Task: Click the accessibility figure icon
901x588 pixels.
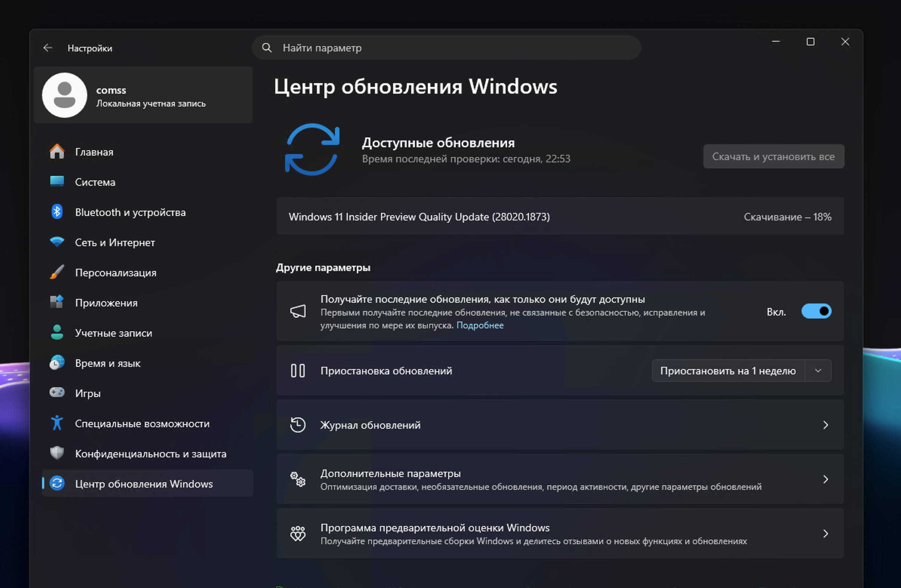Action: (57, 423)
